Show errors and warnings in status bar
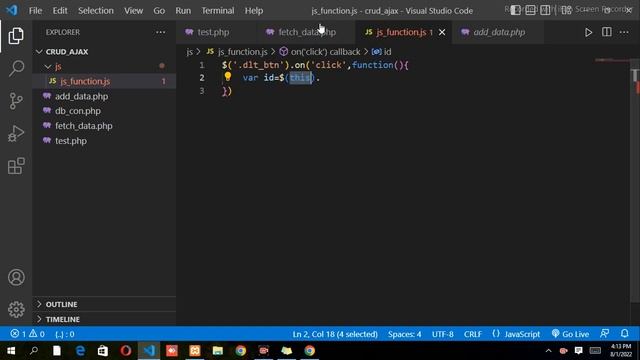Image resolution: width=640 pixels, height=360 pixels. pyautogui.click(x=27, y=334)
